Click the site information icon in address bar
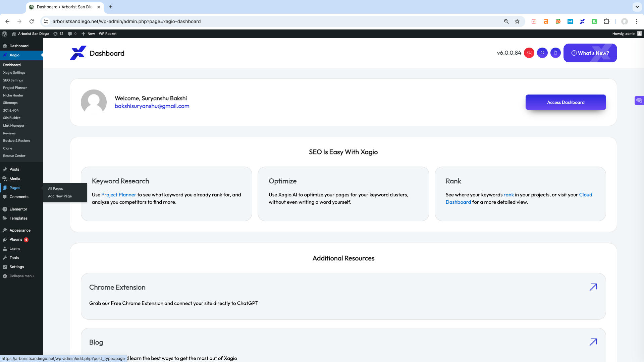The width and height of the screenshot is (644, 362). 46,21
